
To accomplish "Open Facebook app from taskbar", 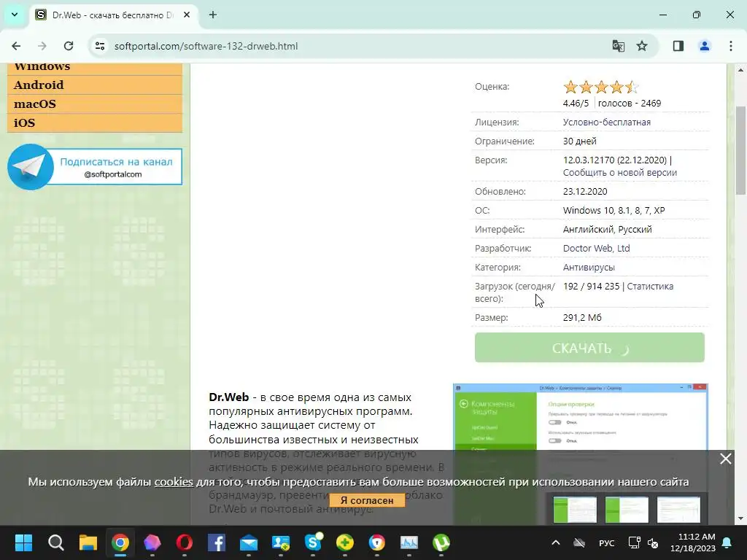I will click(216, 542).
